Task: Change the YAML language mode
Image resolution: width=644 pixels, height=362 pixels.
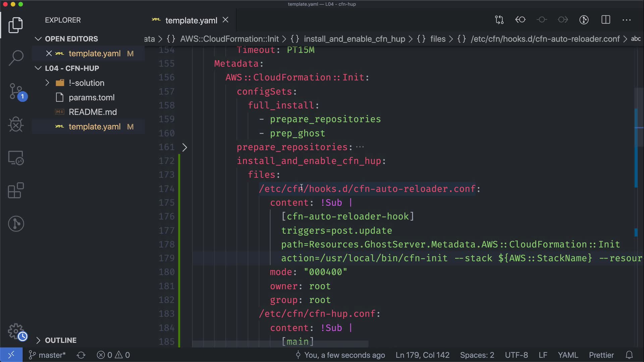Action: click(568, 355)
